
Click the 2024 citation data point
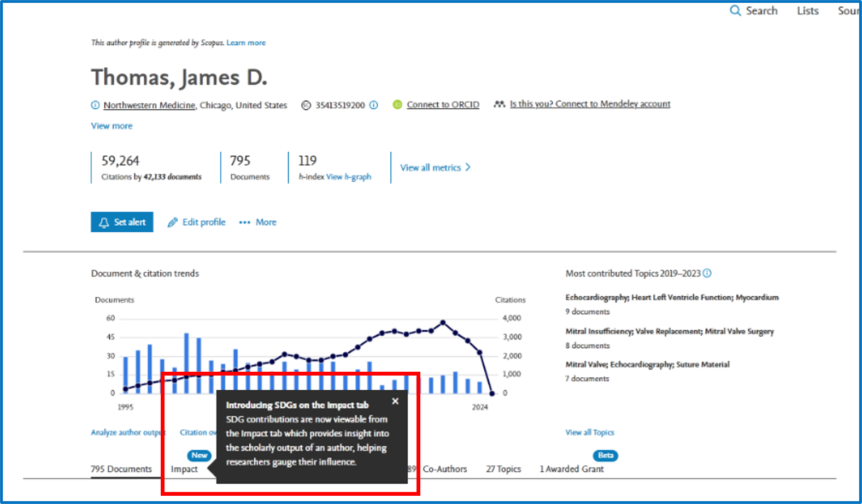[491, 393]
